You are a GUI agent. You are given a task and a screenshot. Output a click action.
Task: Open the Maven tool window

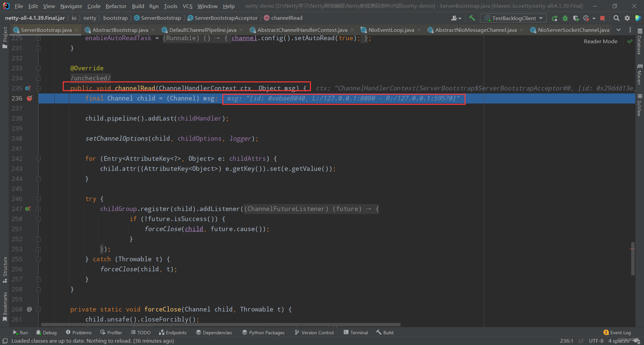click(640, 74)
